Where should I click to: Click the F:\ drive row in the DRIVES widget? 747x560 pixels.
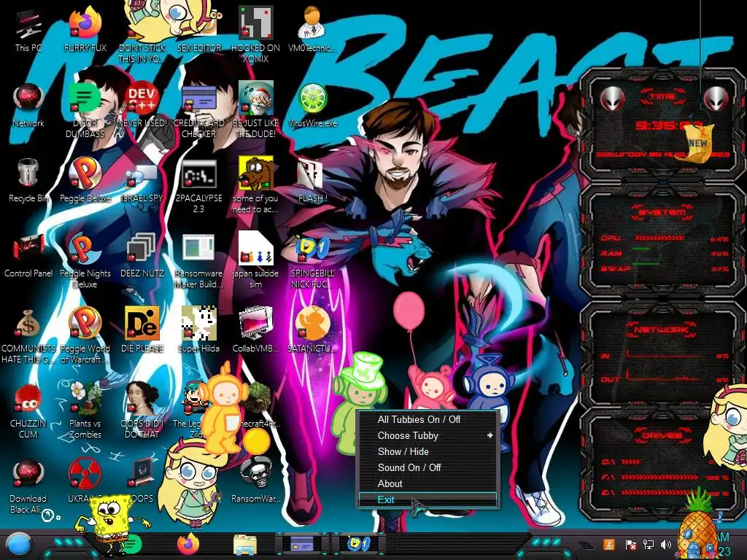click(x=665, y=477)
